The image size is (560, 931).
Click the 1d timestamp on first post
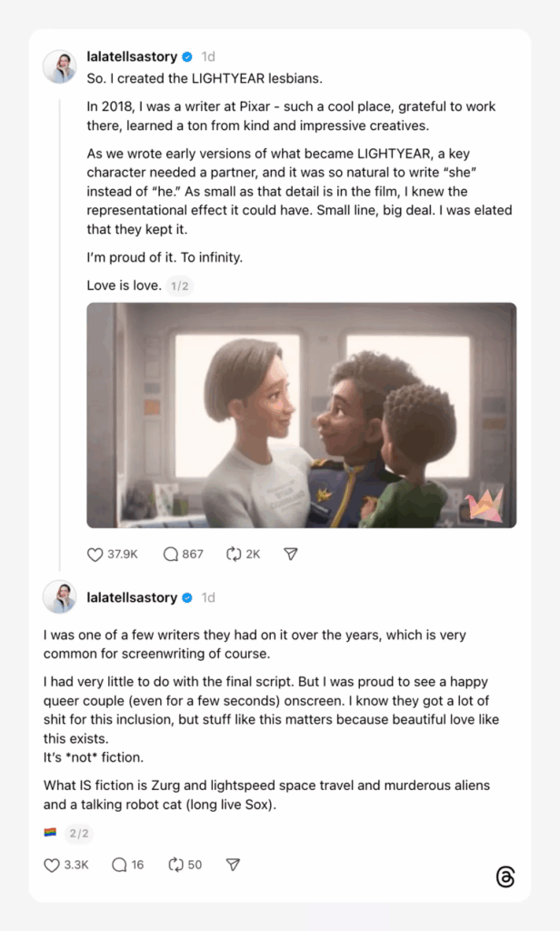click(x=208, y=56)
